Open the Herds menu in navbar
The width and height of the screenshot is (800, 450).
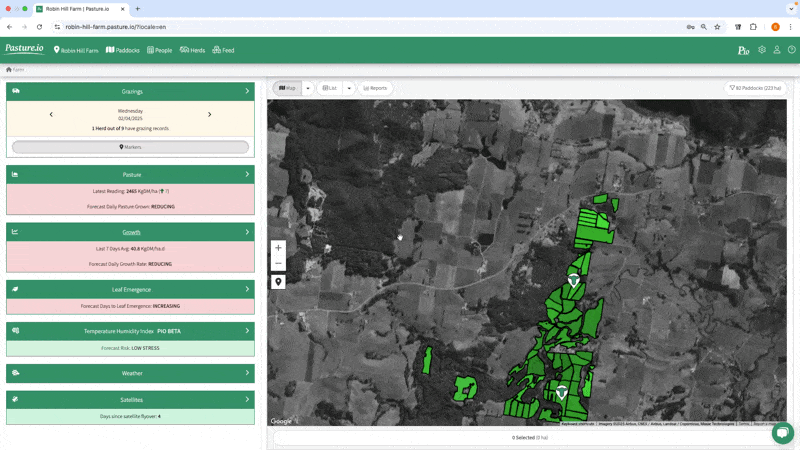pos(192,50)
